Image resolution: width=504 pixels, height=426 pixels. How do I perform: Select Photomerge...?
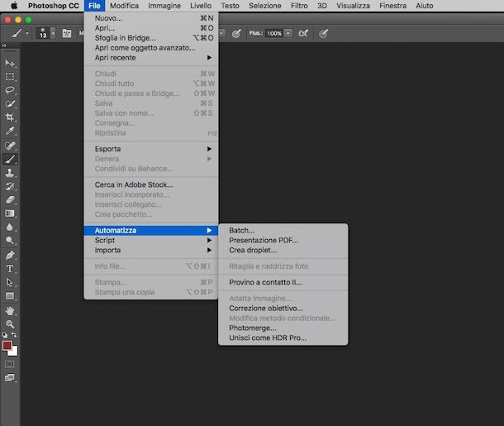283,328
